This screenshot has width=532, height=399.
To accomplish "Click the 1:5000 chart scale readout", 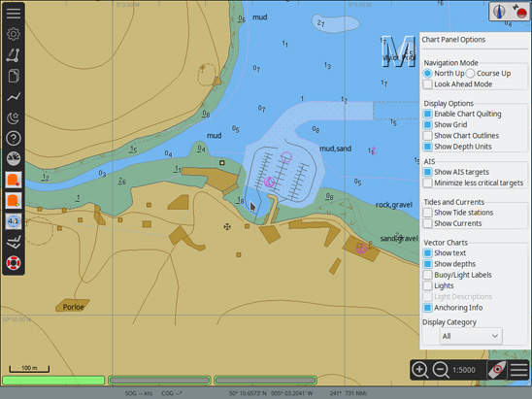I will coord(463,370).
